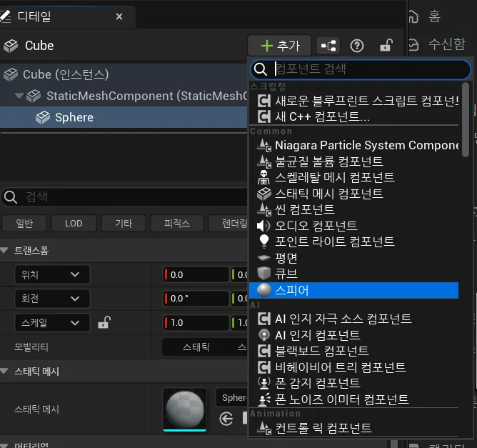Add 오디오 컴포넌트 from list
The width and height of the screenshot is (477, 448).
(x=353, y=226)
